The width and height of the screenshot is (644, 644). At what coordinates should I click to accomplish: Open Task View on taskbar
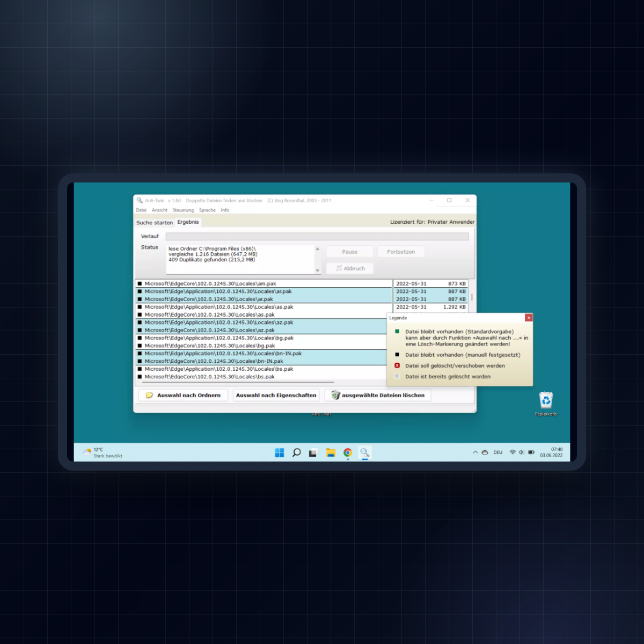click(x=313, y=453)
